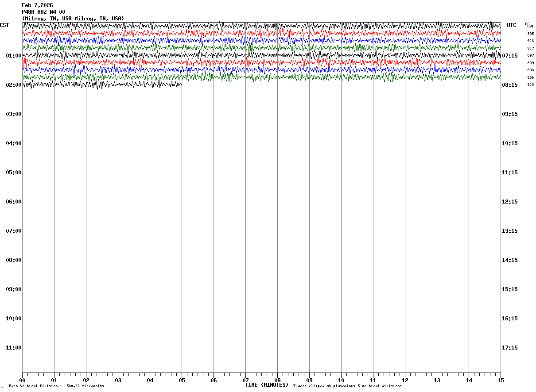Screen dimensions: 536x392
Task: Click the minute axis label "07"
Action: [x=245, y=380]
